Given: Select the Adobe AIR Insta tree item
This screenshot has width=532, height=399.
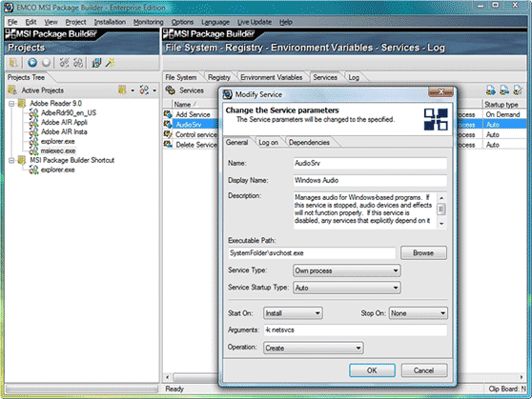Looking at the screenshot, I should 64,131.
